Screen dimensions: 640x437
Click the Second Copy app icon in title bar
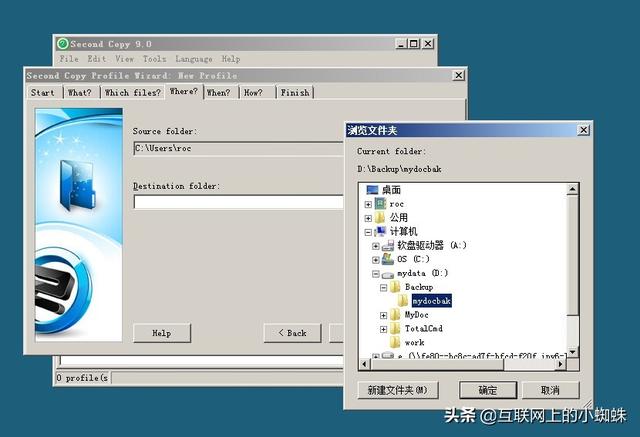62,44
